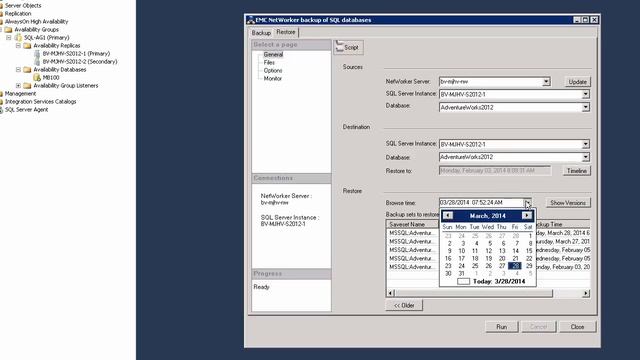640x360 pixels.
Task: Select BV-MJHV-S2012-2 (Secondary) replica
Action: 80,62
